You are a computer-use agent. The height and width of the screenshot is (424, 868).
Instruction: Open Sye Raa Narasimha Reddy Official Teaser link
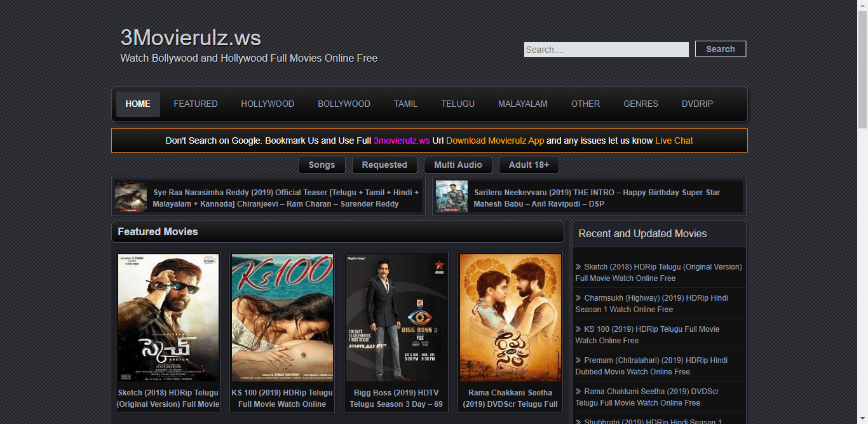coord(286,198)
